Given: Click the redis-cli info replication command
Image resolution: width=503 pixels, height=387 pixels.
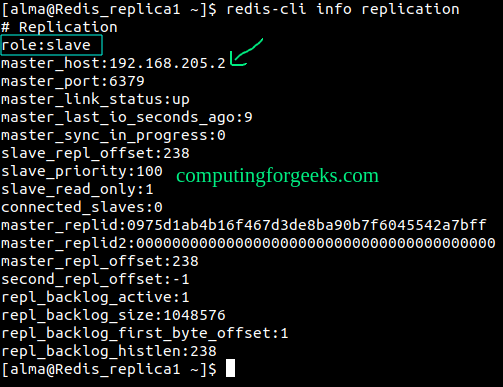Looking at the screenshot, I should tap(343, 9).
